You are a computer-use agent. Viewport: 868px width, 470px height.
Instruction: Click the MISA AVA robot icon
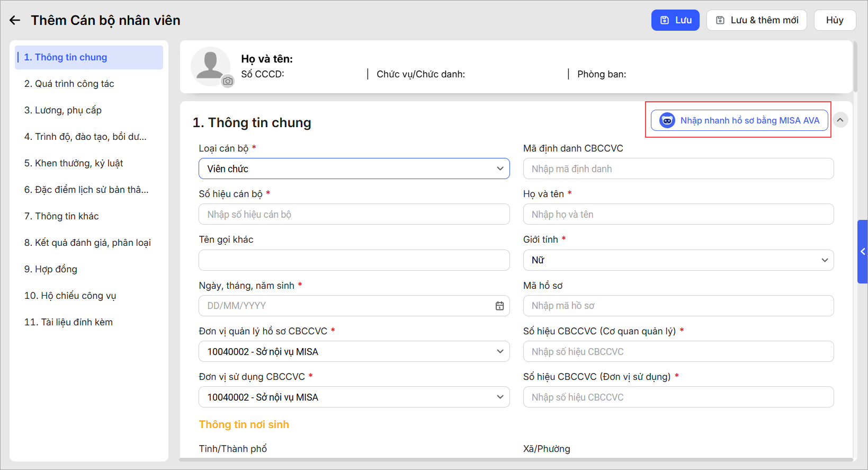[667, 120]
